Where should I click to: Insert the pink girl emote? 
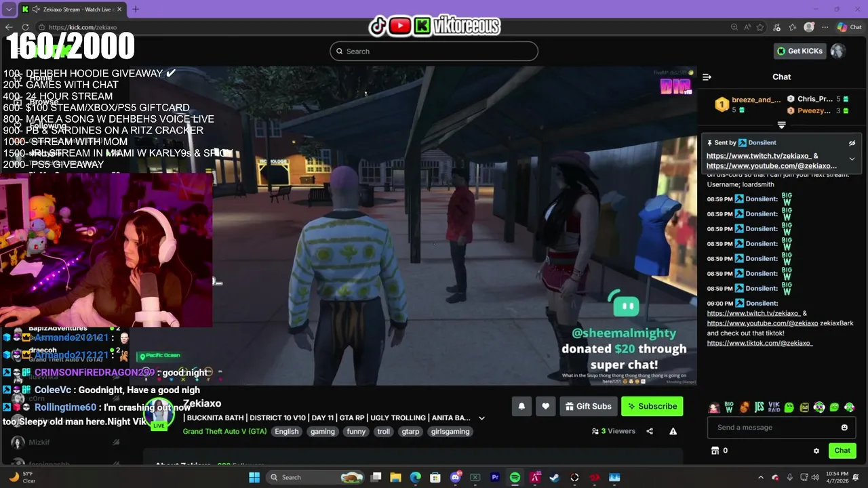point(714,407)
